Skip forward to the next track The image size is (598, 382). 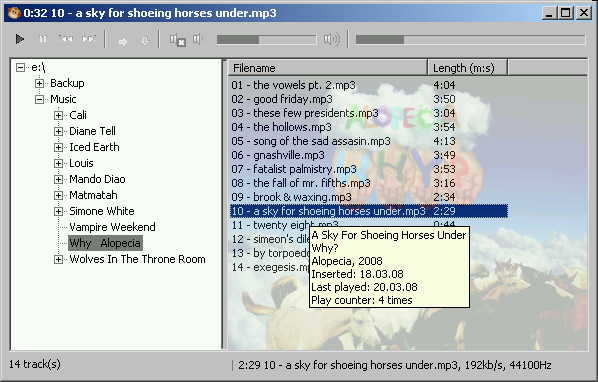click(88, 39)
